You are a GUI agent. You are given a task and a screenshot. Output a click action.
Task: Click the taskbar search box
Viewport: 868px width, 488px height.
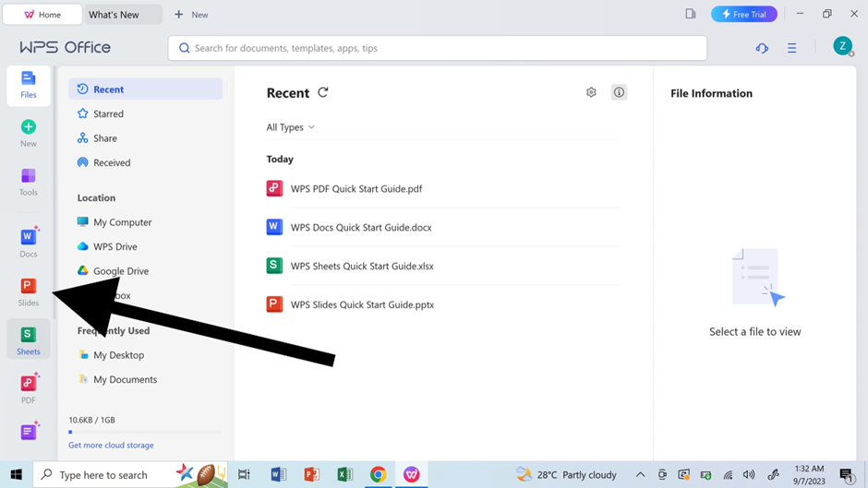(x=130, y=475)
